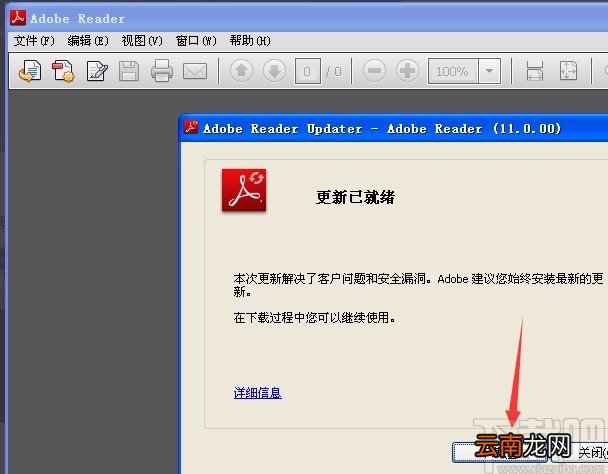Open the 帮助(H) menu
Viewport: 608px width, 474px height.
(250, 41)
